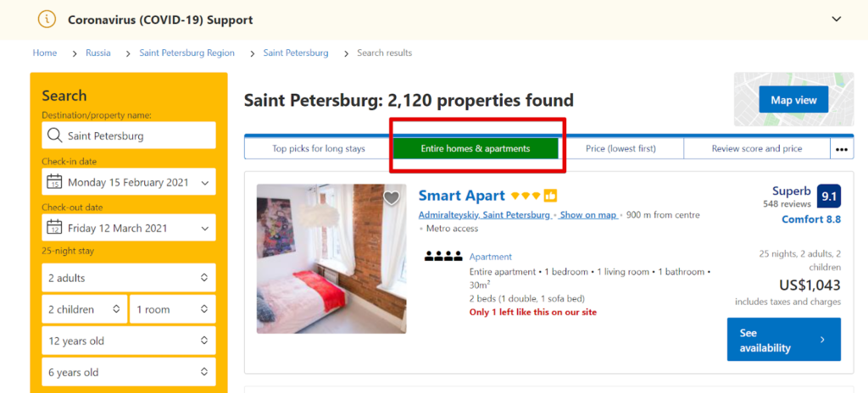Expand the Coronavirus support banner chevron

(x=837, y=19)
